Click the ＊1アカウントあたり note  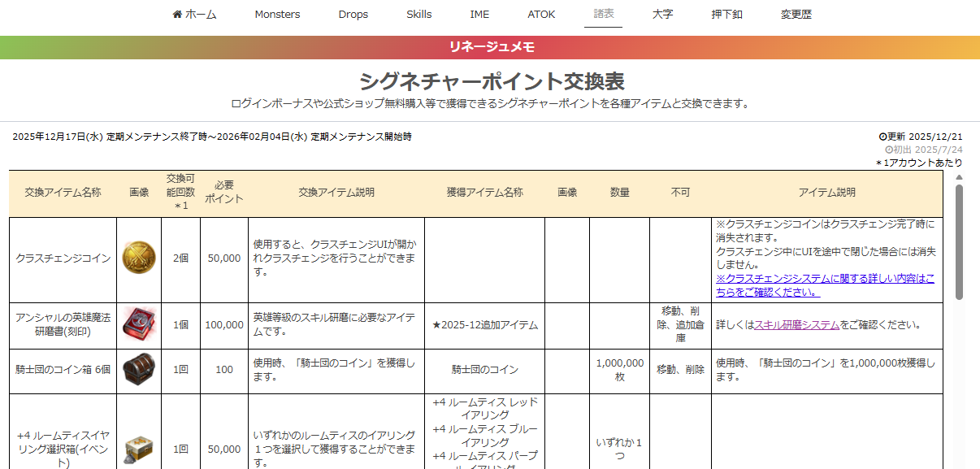[x=919, y=163]
